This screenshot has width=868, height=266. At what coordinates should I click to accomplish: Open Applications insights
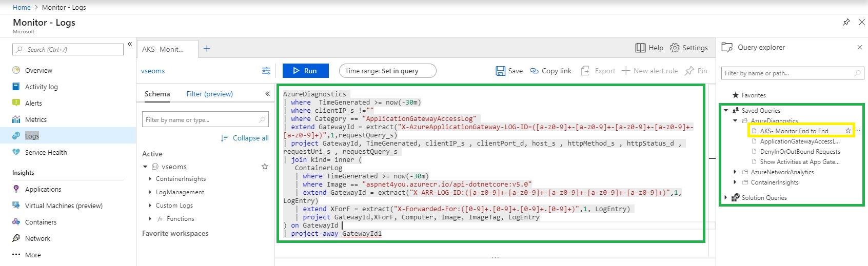43,189
